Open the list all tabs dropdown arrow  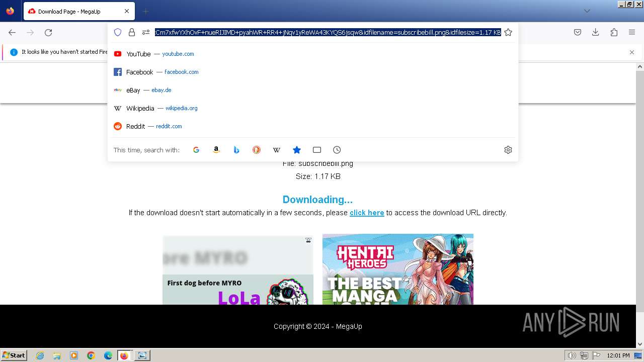coord(587,11)
